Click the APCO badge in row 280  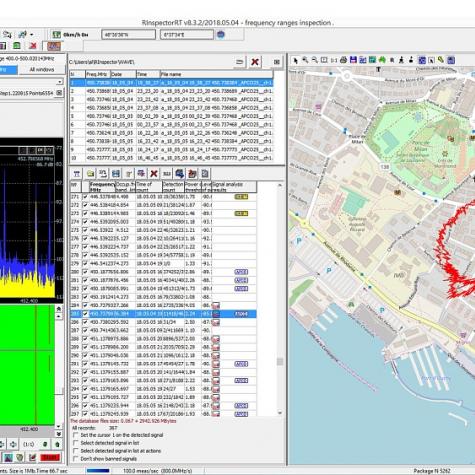coord(241,272)
